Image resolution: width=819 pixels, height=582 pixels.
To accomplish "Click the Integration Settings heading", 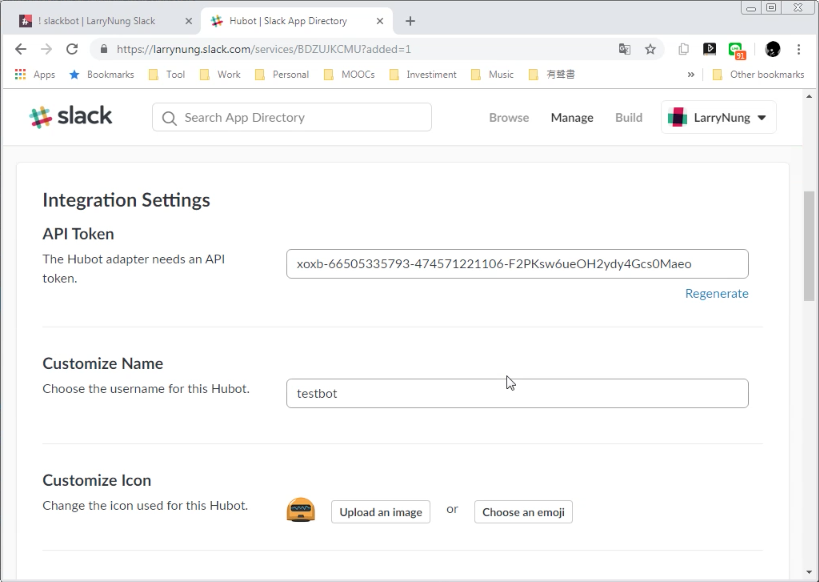I will (126, 200).
